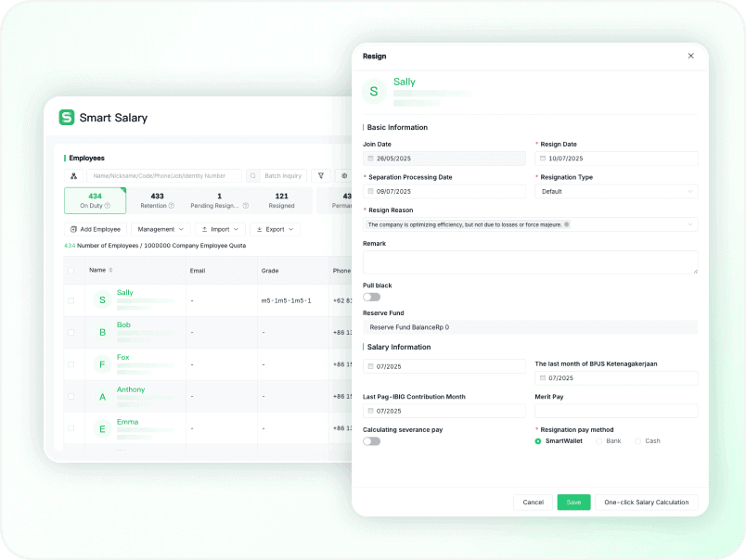Open the filter funnel icon

[321, 176]
